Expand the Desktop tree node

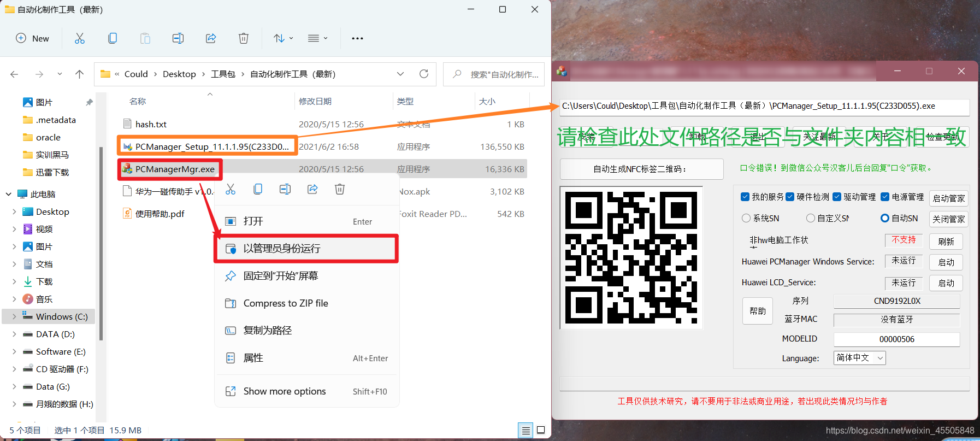(14, 211)
